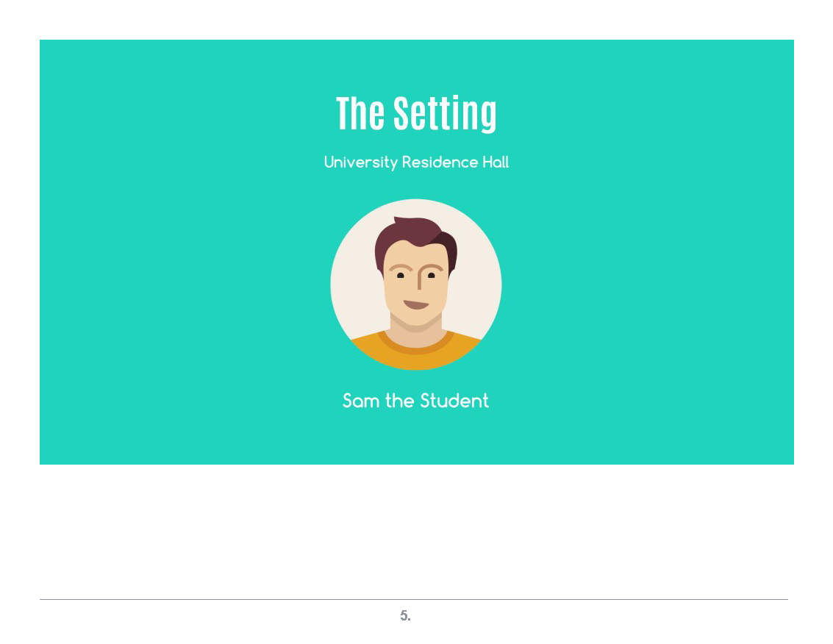Click the page number '5.'
Image resolution: width=833 pixels, height=644 pixels.
[405, 616]
